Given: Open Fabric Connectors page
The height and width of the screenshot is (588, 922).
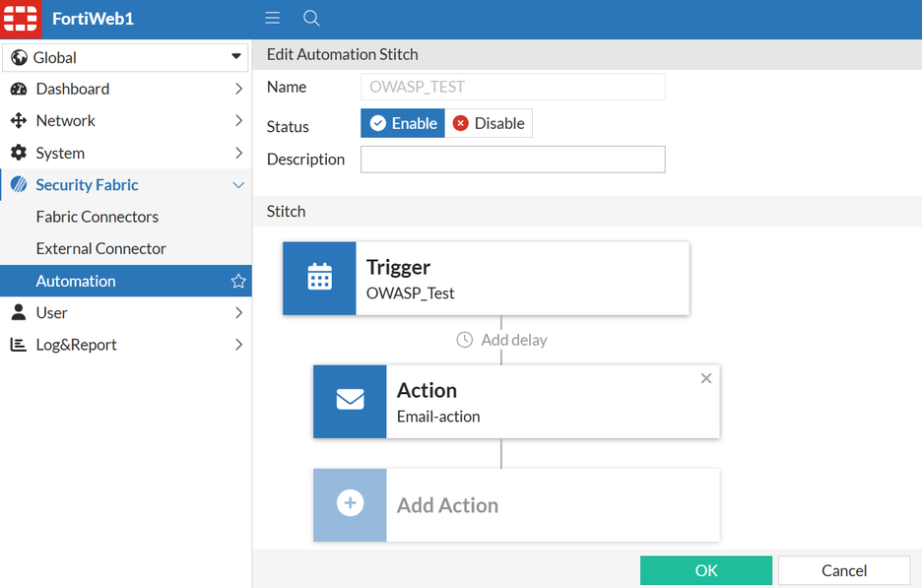Looking at the screenshot, I should click(97, 217).
